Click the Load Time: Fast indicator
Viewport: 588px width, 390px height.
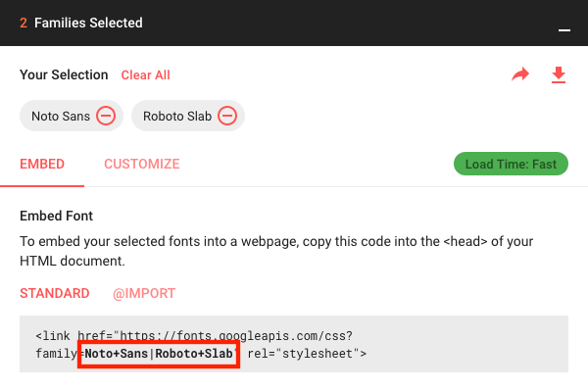(511, 164)
